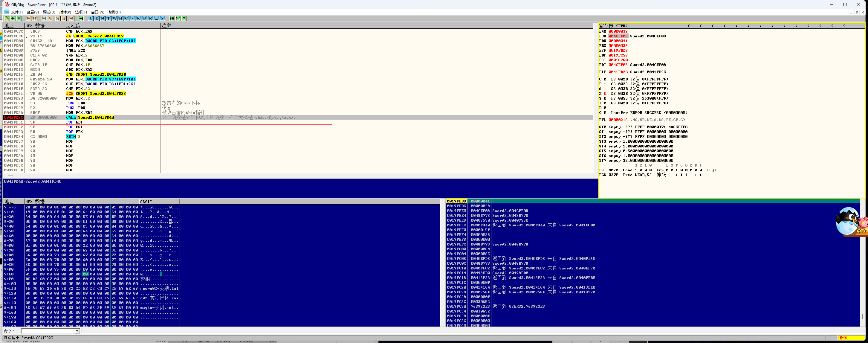Screen dimensions: 868x343
Task: Select the Z zero flag value
Action: click(605, 93)
